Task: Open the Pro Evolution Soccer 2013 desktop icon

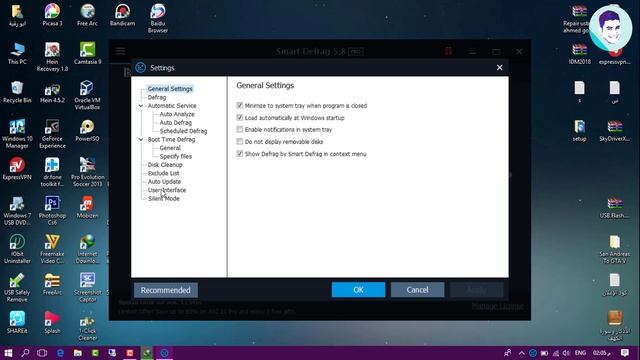Action: tap(87, 172)
